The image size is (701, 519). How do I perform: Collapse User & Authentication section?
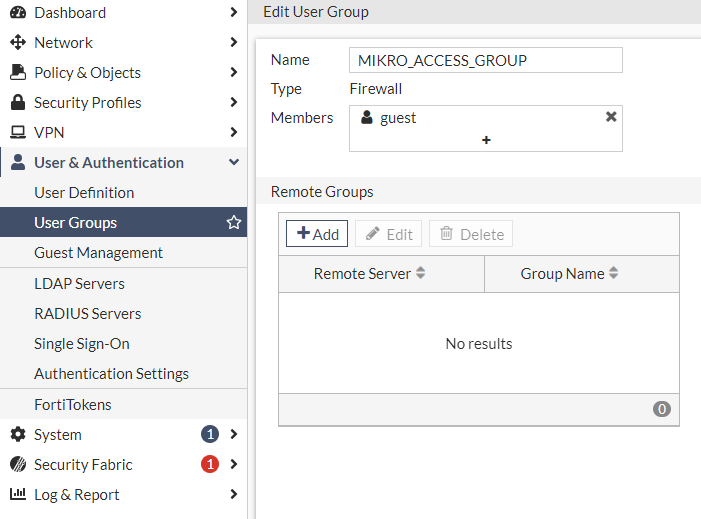point(234,163)
